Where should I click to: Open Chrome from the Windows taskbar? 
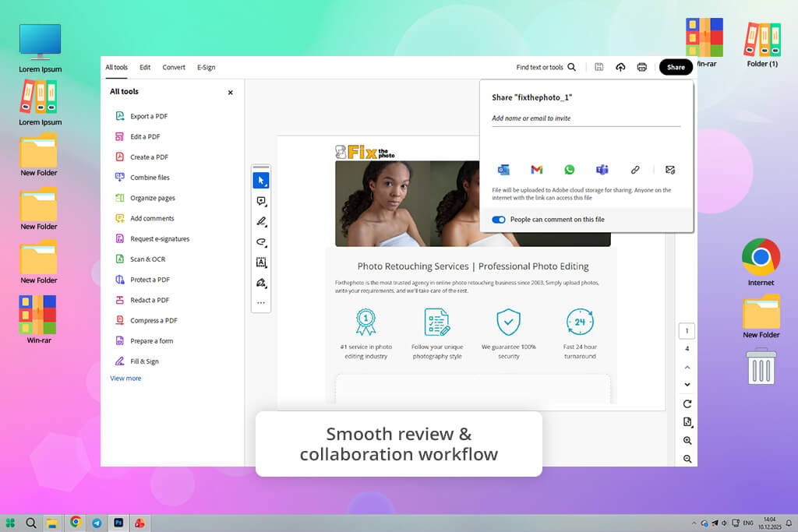pyautogui.click(x=76, y=523)
